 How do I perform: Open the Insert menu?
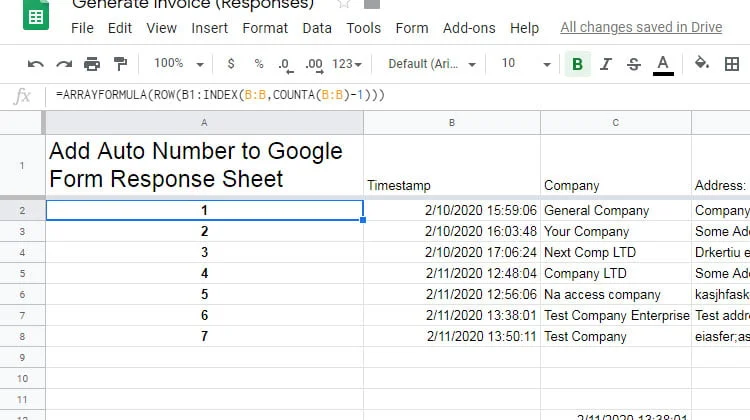click(x=210, y=28)
